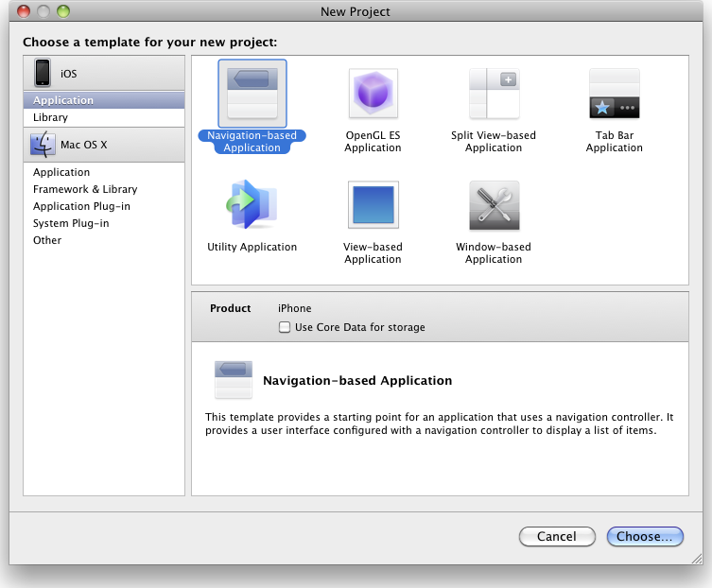The image size is (712, 588).
Task: Close the New Project window
Action: 24,11
